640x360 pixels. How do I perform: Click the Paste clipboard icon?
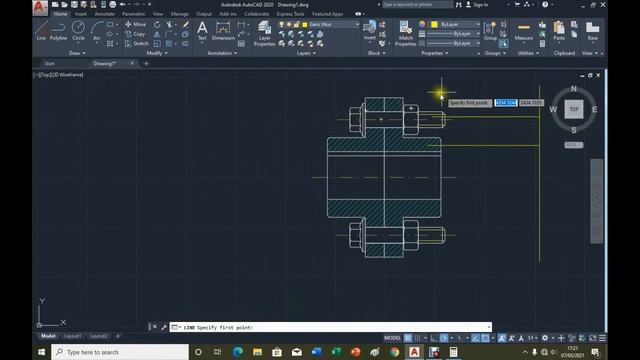click(x=559, y=31)
